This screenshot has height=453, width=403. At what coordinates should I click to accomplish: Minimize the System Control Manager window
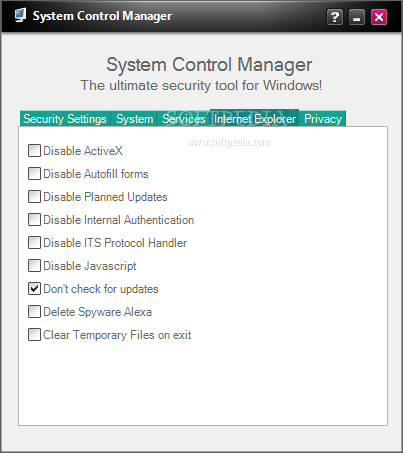pos(357,17)
